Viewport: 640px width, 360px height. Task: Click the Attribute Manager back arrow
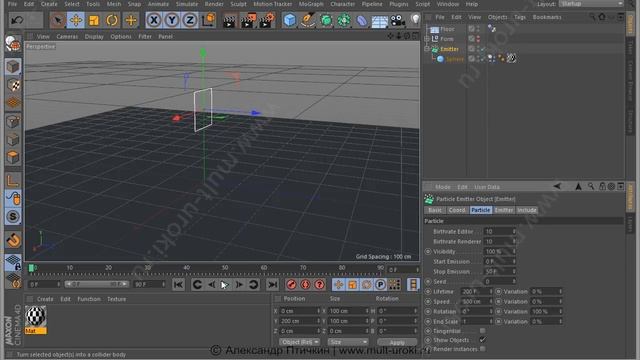[557, 187]
